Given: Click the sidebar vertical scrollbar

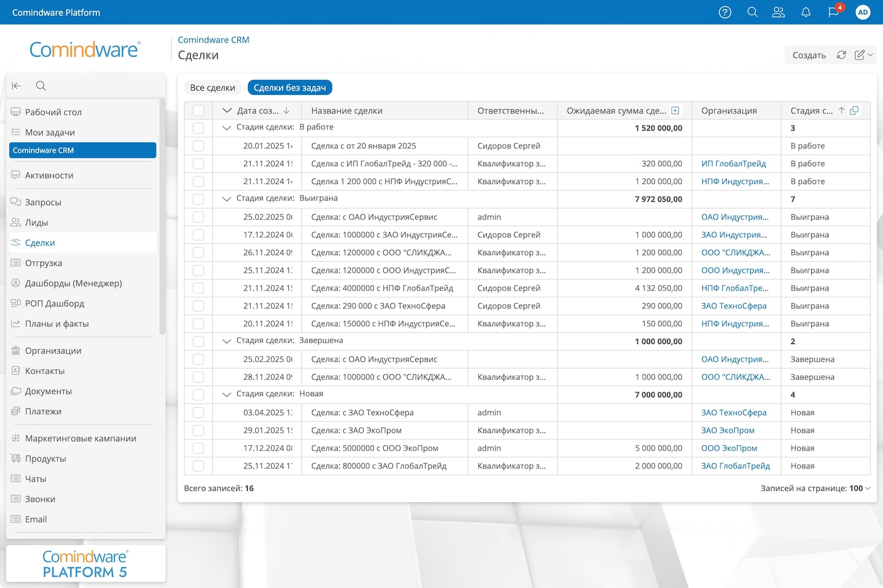Looking at the screenshot, I should click(162, 216).
